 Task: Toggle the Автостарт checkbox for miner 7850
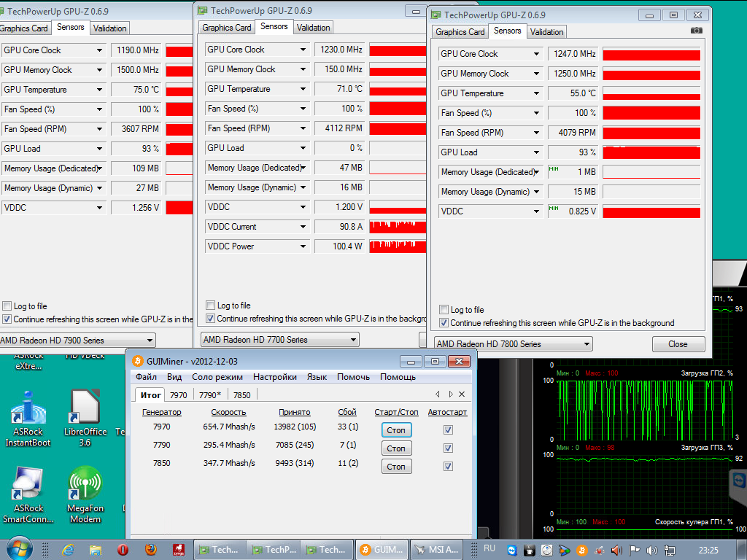tap(448, 466)
